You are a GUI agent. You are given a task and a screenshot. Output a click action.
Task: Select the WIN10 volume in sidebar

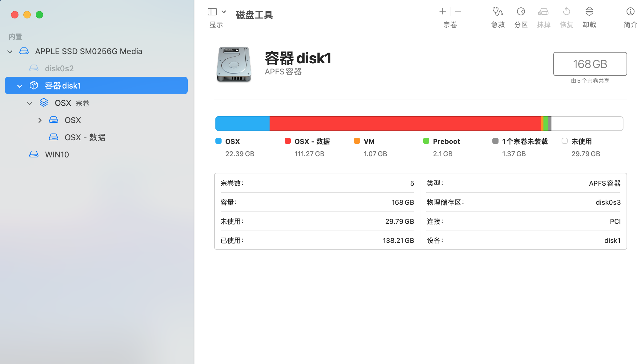point(57,155)
